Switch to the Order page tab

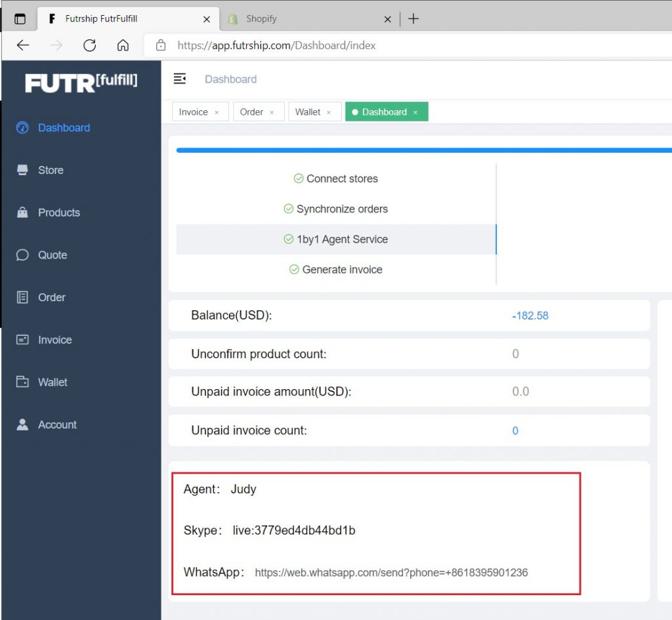251,112
